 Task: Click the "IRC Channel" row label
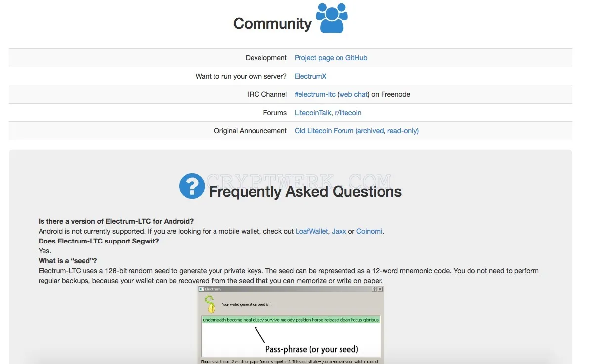(267, 94)
